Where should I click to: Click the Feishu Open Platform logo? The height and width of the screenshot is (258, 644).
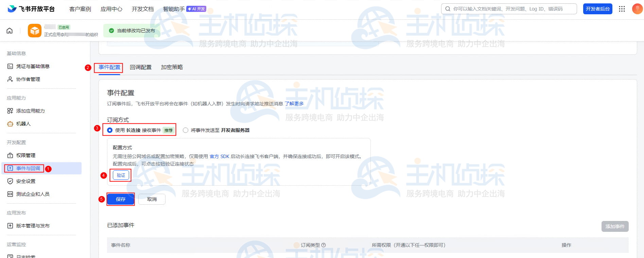[x=31, y=9]
